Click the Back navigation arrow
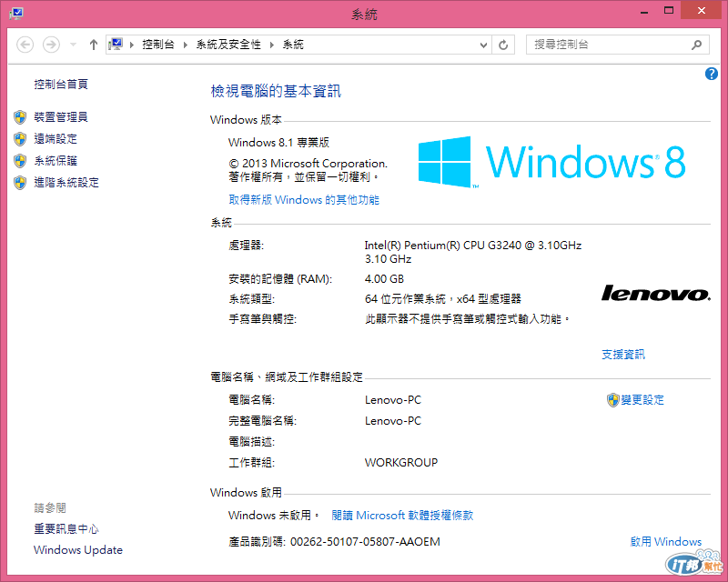This screenshot has width=728, height=582. (25, 45)
